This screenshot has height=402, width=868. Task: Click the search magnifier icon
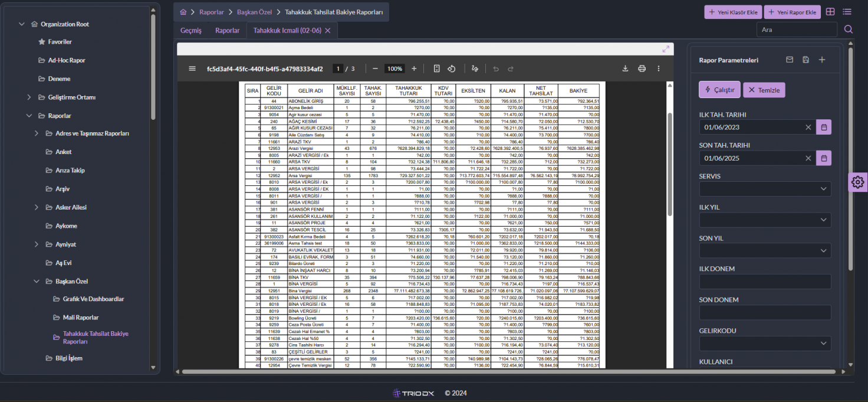(x=848, y=30)
